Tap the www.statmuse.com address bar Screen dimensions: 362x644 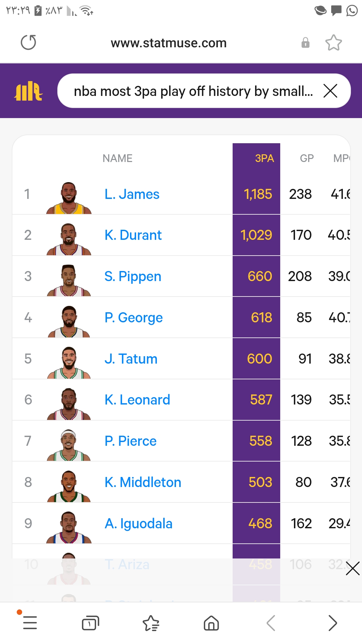point(169,43)
